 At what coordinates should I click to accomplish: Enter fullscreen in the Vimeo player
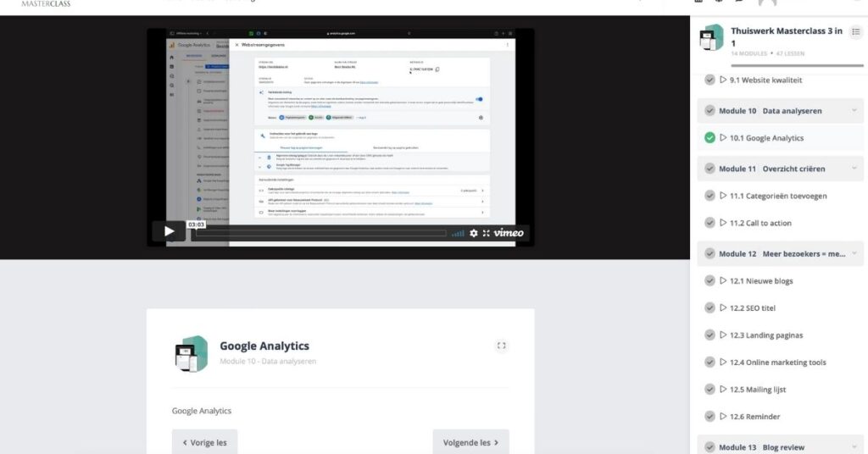point(486,234)
